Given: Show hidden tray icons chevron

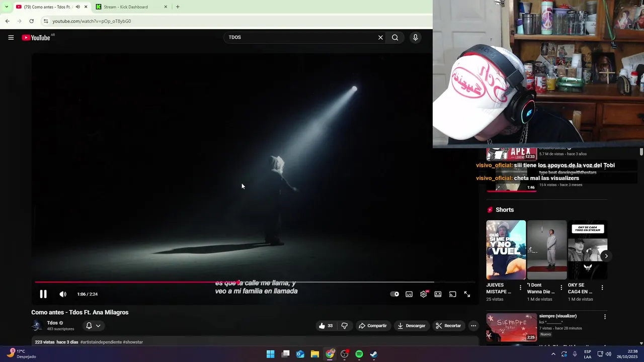Looking at the screenshot, I should [x=553, y=354].
